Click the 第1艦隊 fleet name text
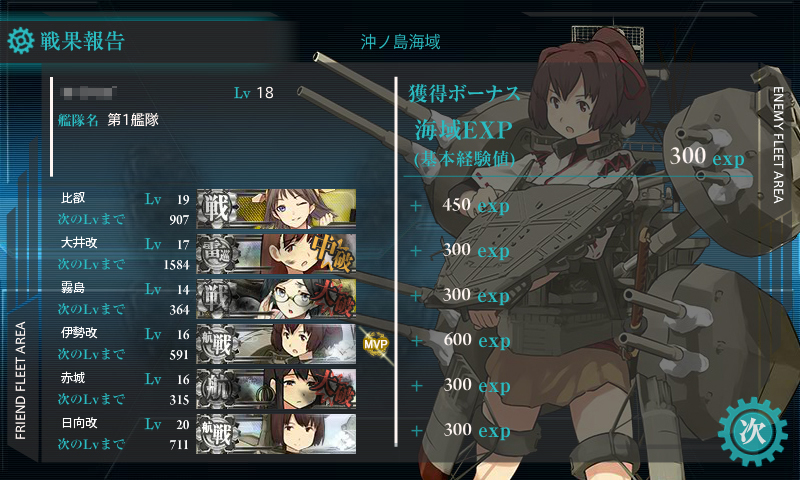This screenshot has height=480, width=800. pyautogui.click(x=133, y=120)
